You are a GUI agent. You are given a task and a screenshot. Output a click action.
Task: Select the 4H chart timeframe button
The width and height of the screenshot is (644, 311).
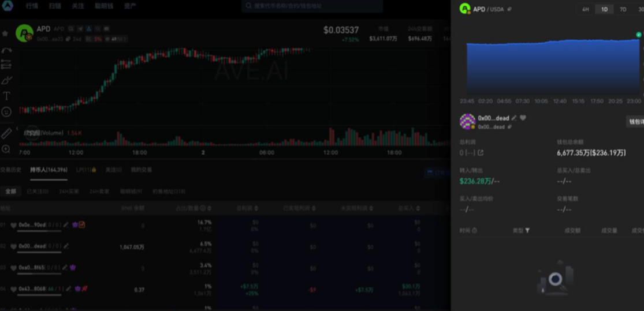coord(585,10)
